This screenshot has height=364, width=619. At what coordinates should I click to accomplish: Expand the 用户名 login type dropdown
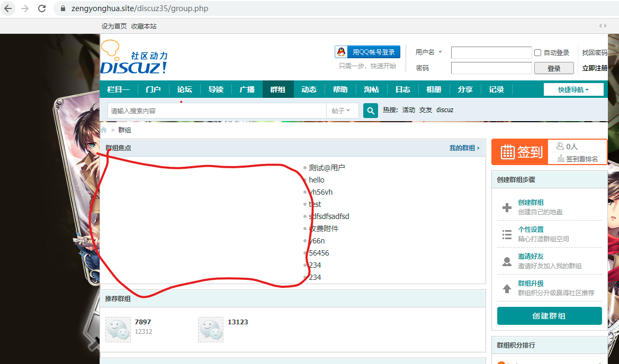coord(440,52)
